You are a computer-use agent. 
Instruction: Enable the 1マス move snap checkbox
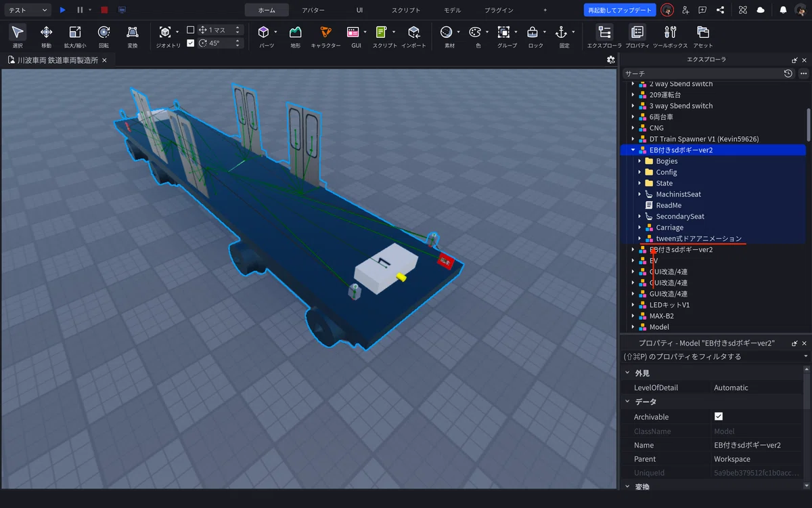point(190,30)
